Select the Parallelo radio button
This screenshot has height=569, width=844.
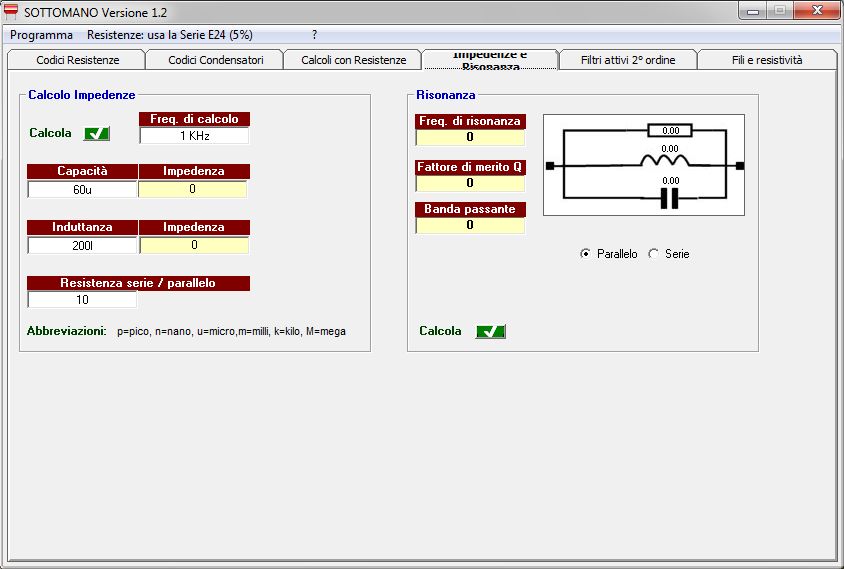tap(586, 254)
